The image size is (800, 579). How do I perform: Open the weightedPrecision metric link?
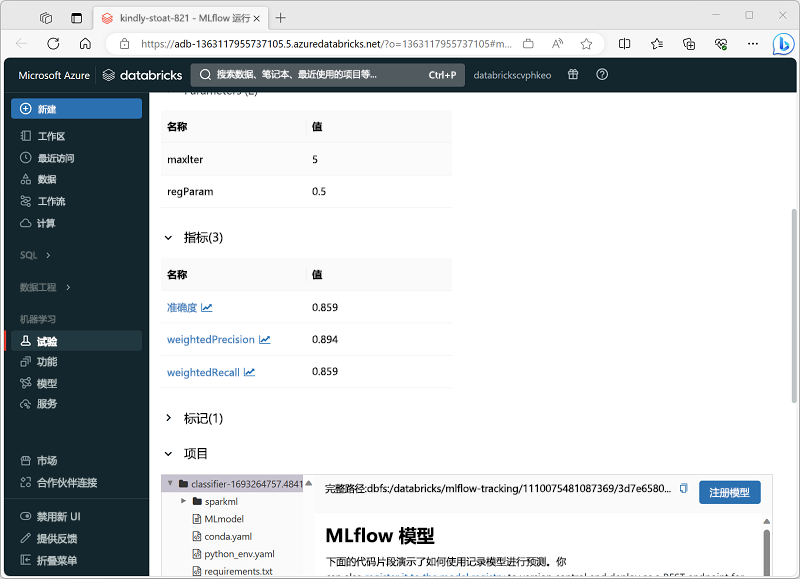click(211, 340)
